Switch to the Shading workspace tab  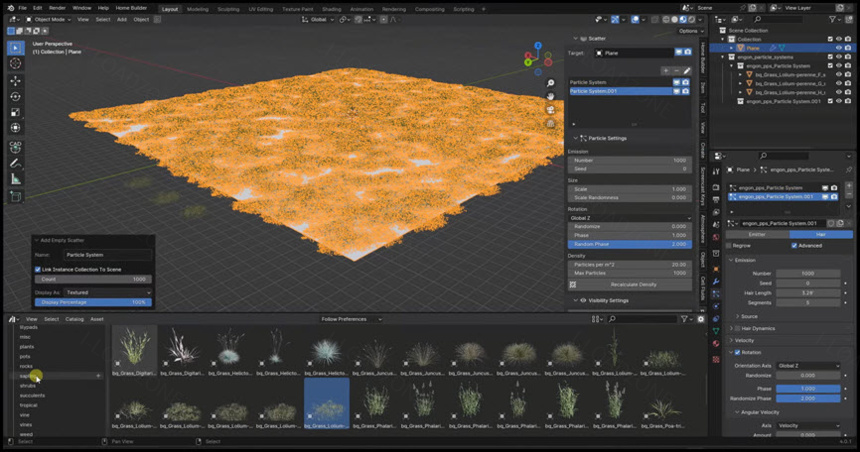pyautogui.click(x=331, y=9)
